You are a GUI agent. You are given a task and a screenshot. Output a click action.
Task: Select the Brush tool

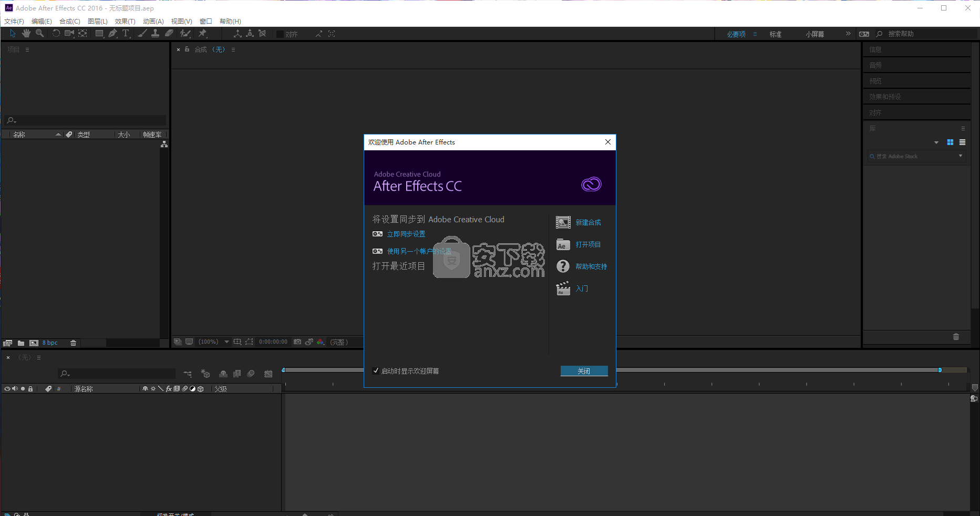[142, 33]
